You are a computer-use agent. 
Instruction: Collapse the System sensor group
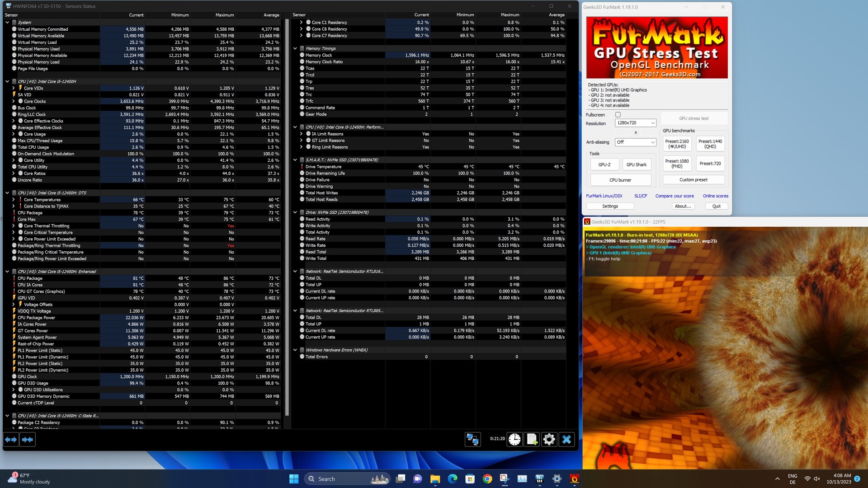pos(7,22)
